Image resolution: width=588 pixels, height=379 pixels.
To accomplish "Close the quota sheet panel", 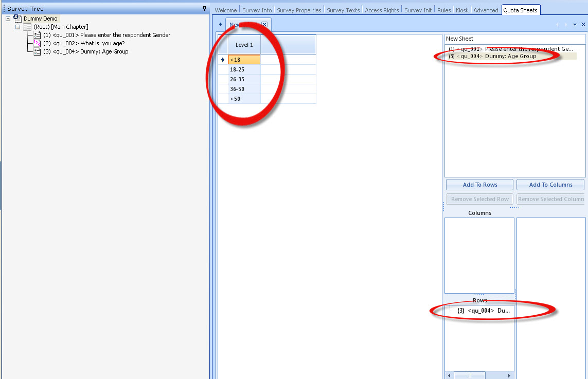I will coord(583,24).
